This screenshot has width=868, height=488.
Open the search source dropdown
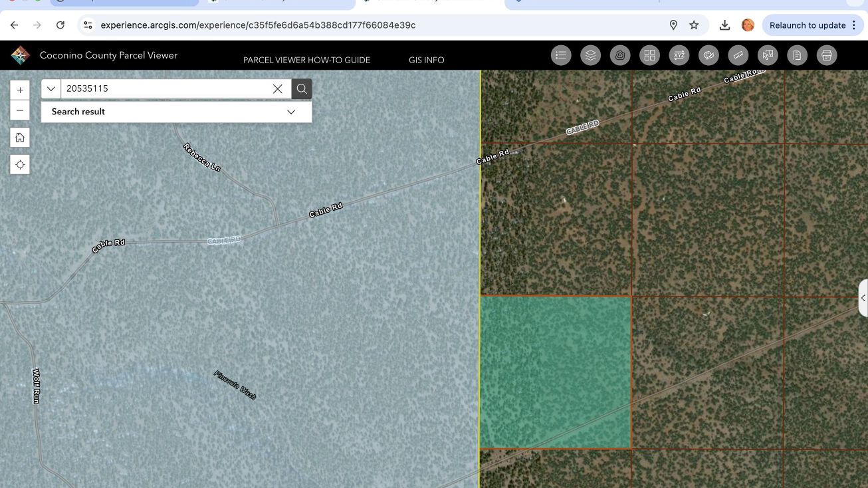coord(51,89)
